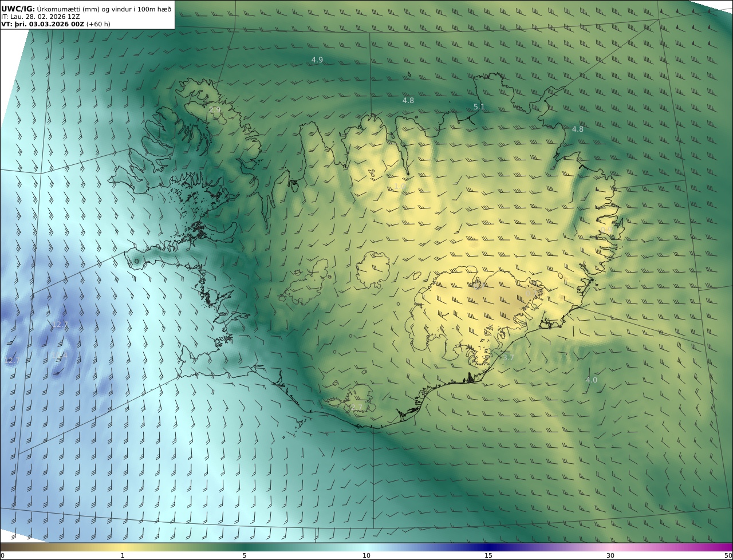The height and width of the screenshot is (560, 733).
Task: Click the title text 'Úrkomumætti (mm) og vindur í 100m hæð'
Action: tap(104, 9)
